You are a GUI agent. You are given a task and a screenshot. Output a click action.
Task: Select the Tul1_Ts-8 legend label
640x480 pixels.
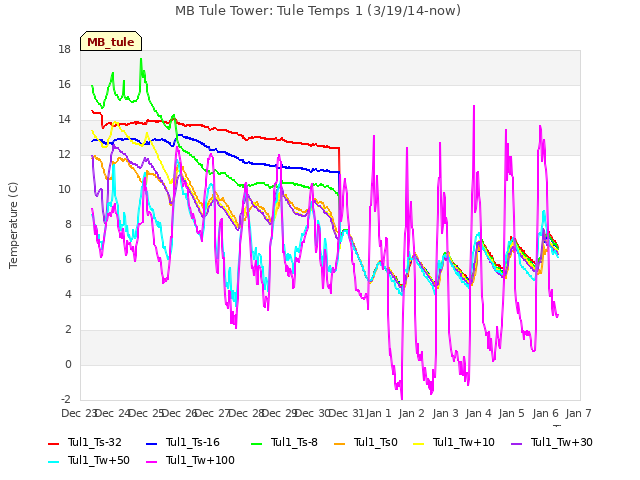[x=294, y=442]
